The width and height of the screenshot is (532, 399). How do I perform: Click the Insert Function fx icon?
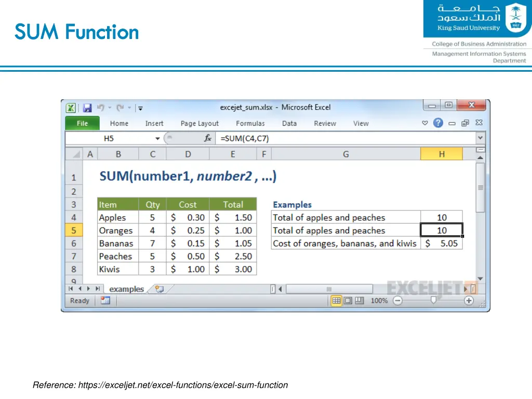pos(208,138)
